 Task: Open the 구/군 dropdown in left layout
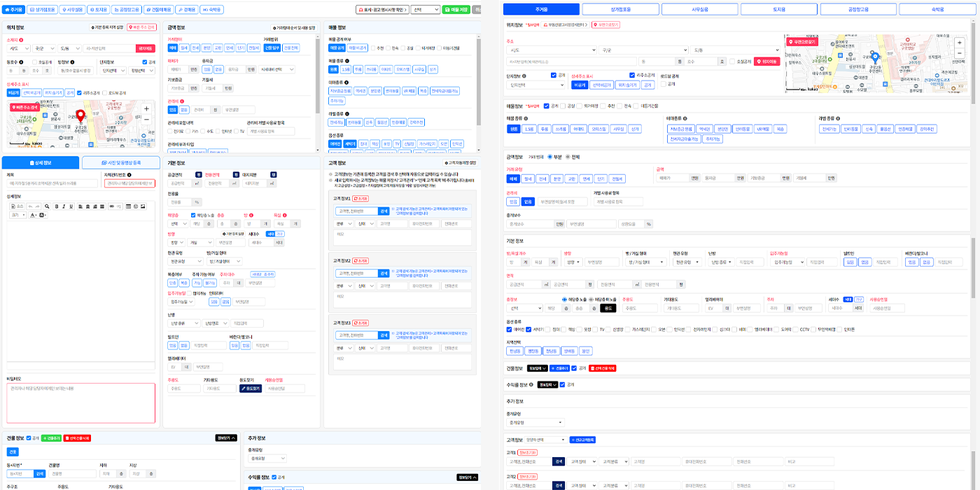44,48
